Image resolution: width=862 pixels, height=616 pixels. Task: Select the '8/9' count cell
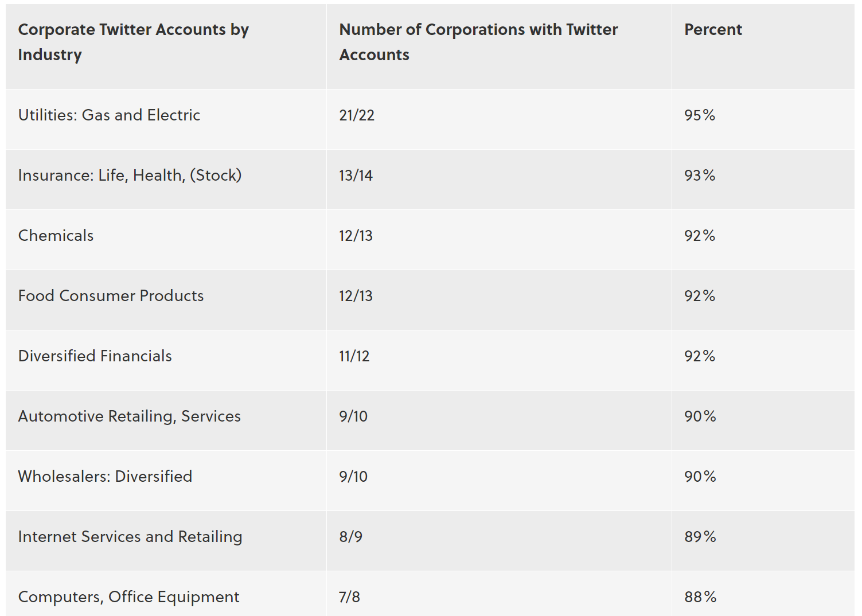click(x=350, y=537)
